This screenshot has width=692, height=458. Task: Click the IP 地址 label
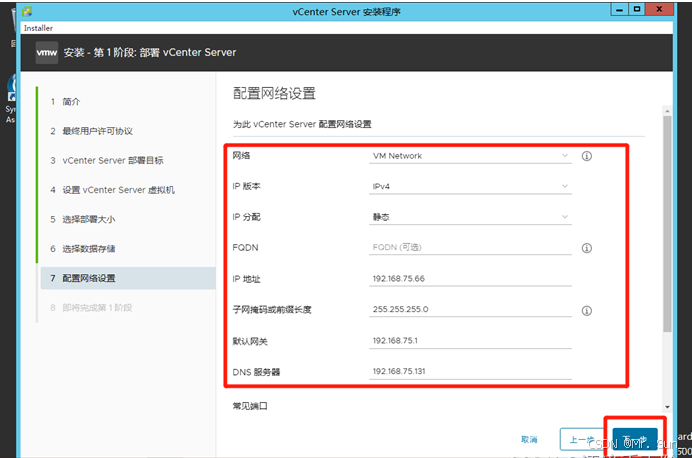coord(246,279)
